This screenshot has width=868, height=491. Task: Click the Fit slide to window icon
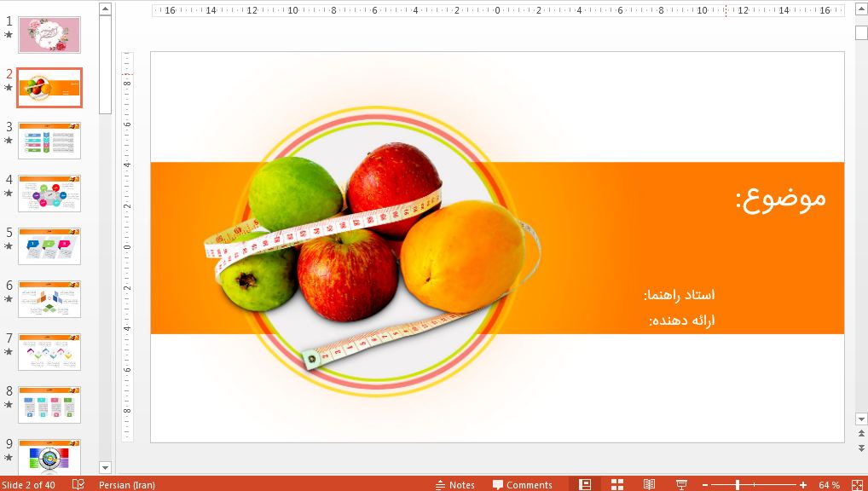click(856, 484)
